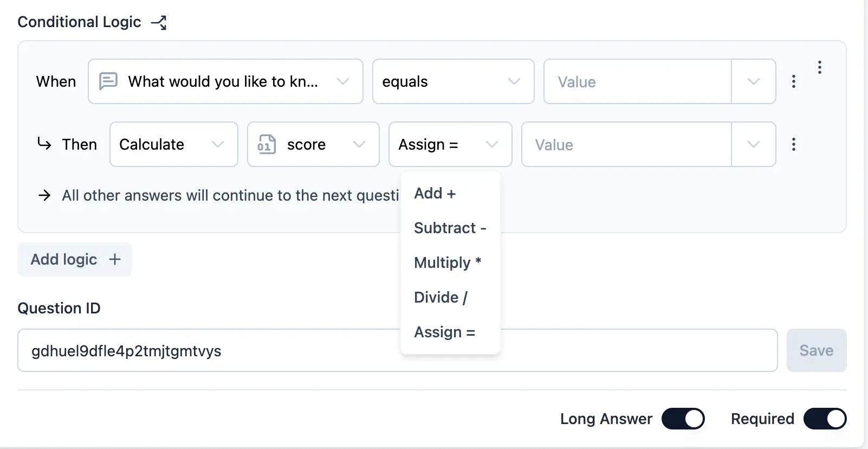Click the Save button
868x449 pixels.
pyautogui.click(x=816, y=350)
